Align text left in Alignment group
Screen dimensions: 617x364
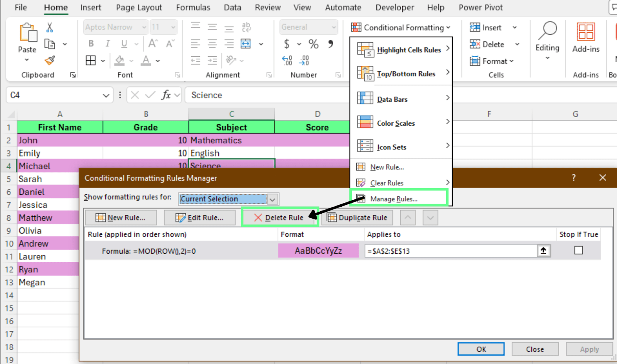click(196, 44)
